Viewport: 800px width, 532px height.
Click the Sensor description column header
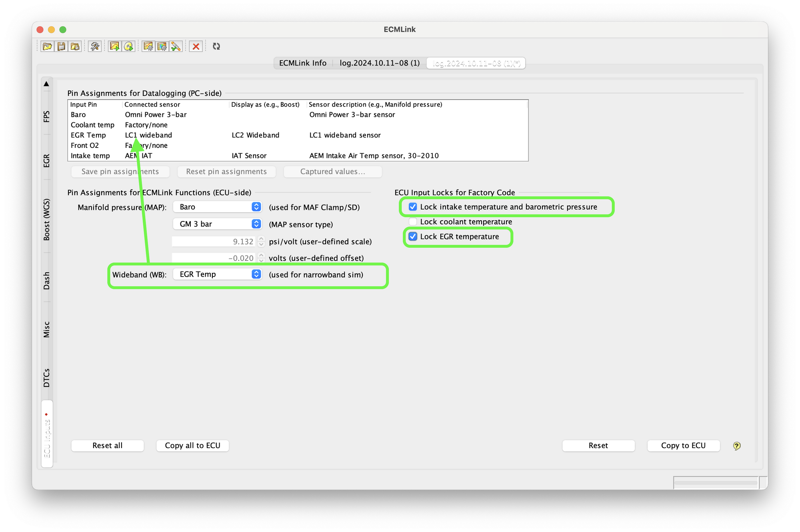[418, 104]
